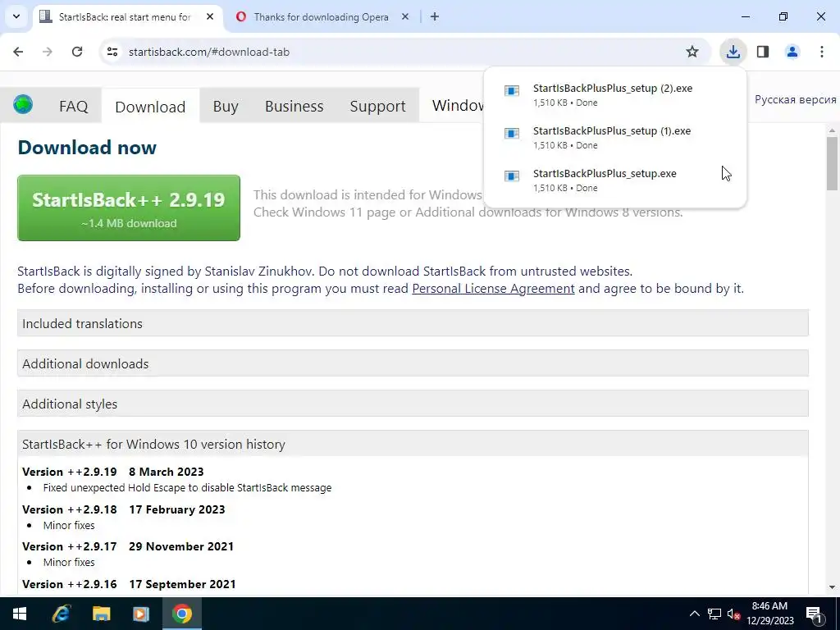
Task: Open StartIsBackPlusPlus_setup (2).exe download entry
Action: 614,95
